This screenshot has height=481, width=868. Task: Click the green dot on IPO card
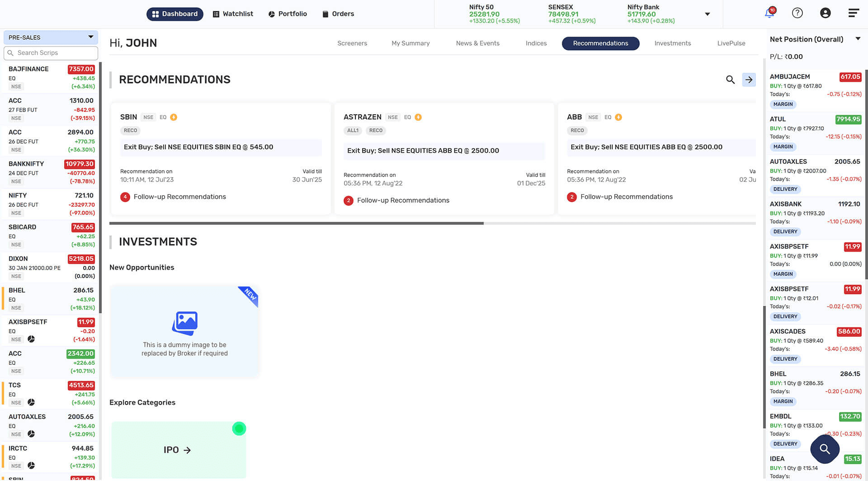pyautogui.click(x=239, y=429)
